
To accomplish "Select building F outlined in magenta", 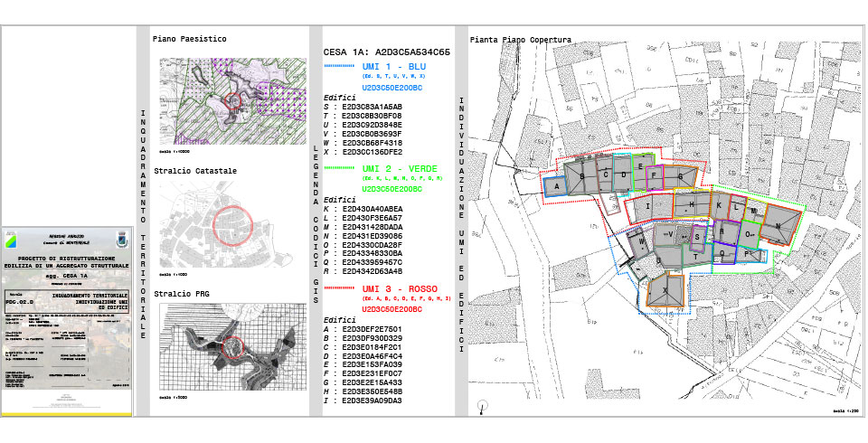I will coord(655,176).
